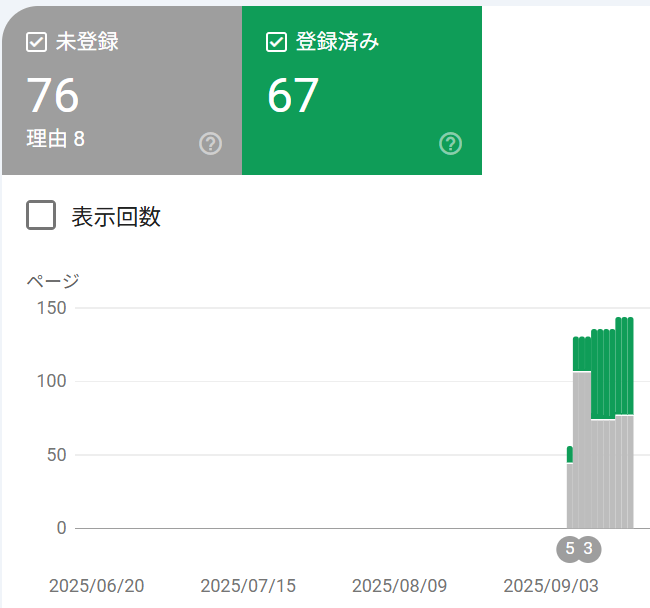
Task: Click the 2025/09/03 date axis label
Action: point(551,585)
